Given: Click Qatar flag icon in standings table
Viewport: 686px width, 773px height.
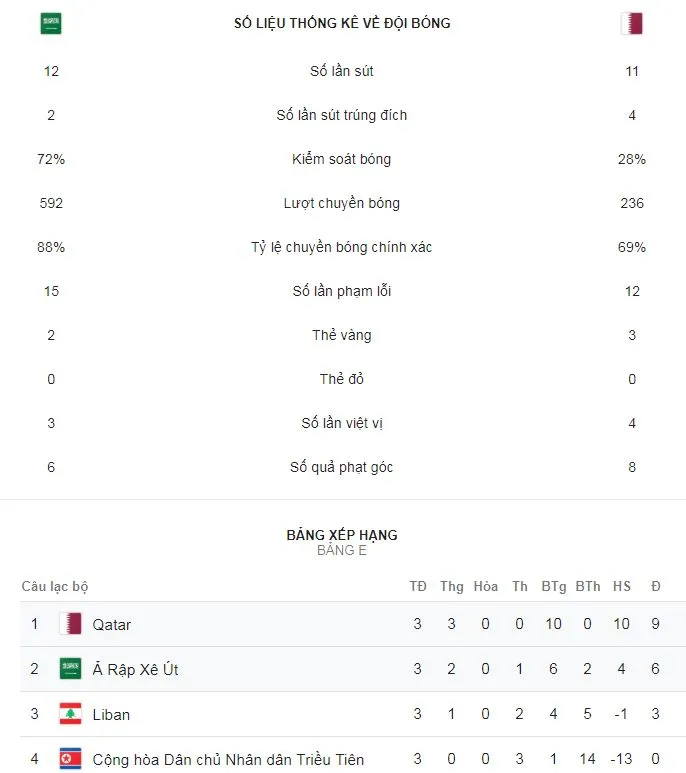Looking at the screenshot, I should 70,624.
